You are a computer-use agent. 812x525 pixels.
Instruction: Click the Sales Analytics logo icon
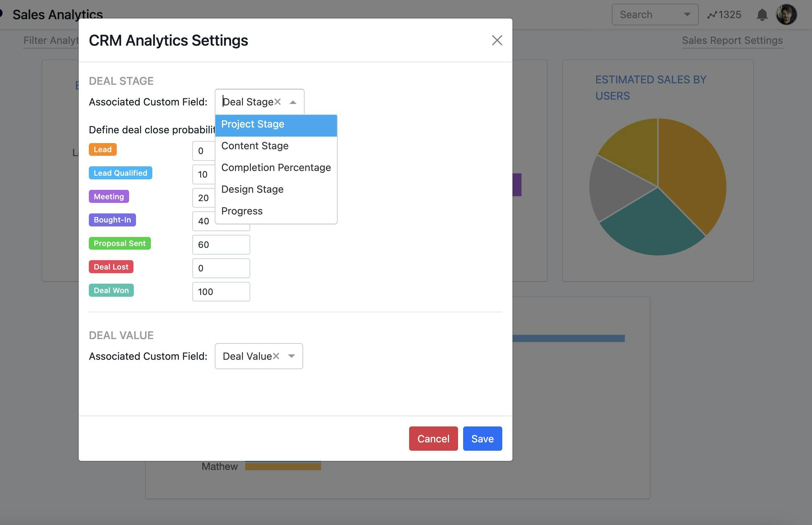point(3,13)
